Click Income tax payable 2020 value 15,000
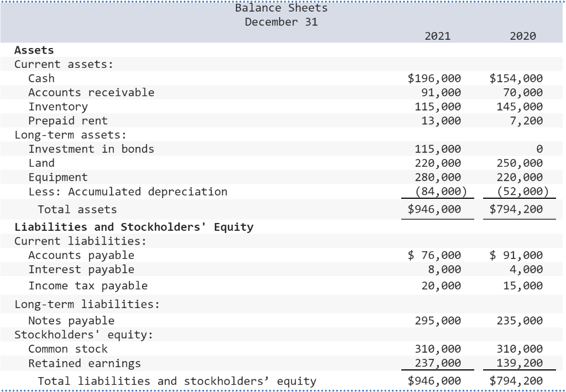Image resolution: width=566 pixels, height=392 pixels. pos(523,286)
